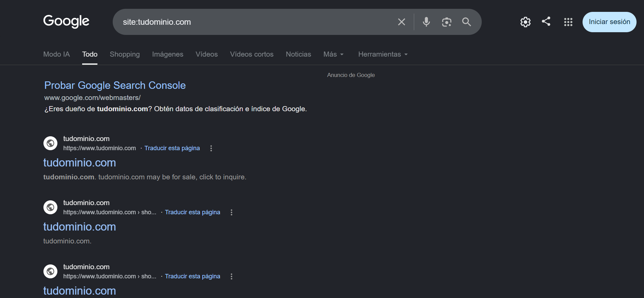Open the Probar Google Search Console link

pyautogui.click(x=115, y=85)
